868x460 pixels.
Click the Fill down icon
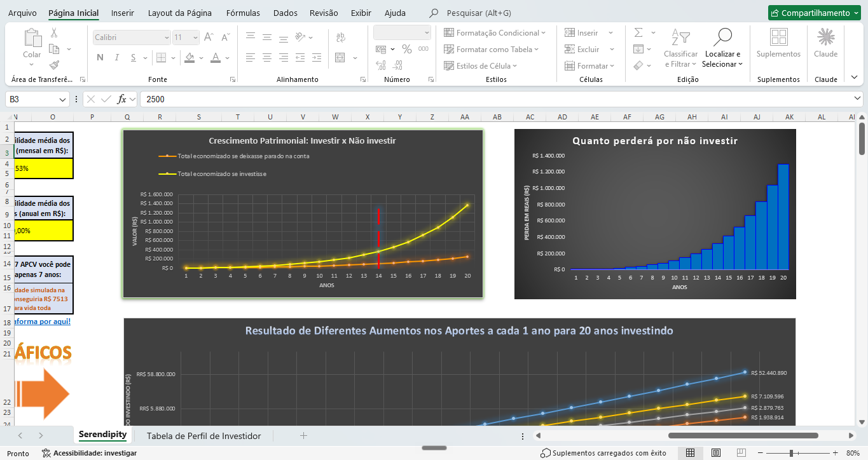click(x=638, y=49)
